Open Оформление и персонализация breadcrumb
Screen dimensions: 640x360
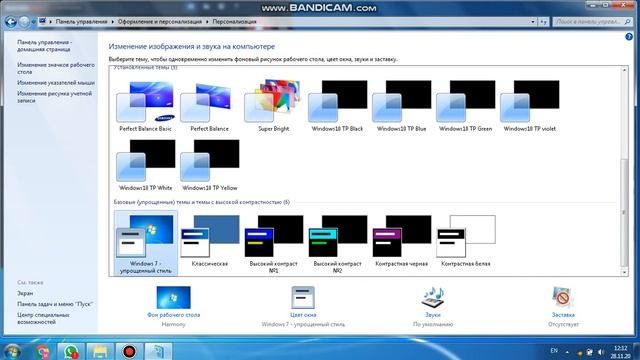tap(160, 22)
